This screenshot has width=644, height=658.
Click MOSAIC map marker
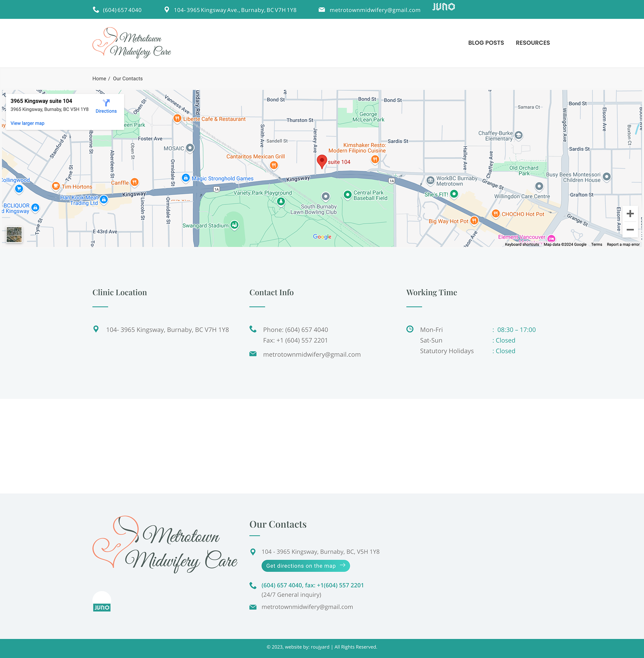pyautogui.click(x=190, y=148)
